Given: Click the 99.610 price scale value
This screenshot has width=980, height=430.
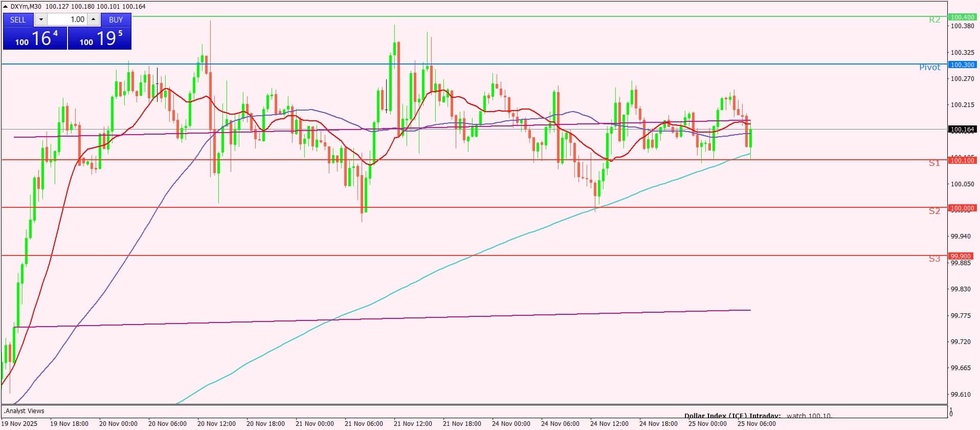Looking at the screenshot, I should click(x=961, y=394).
